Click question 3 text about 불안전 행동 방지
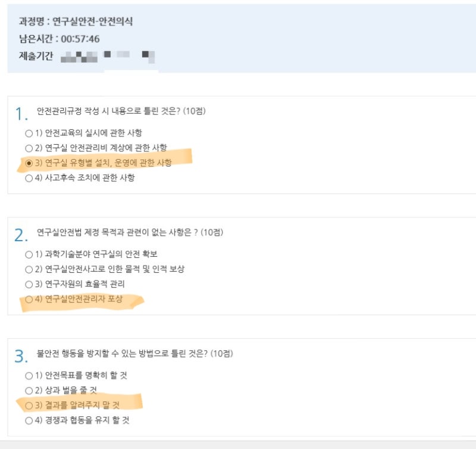 coord(135,354)
